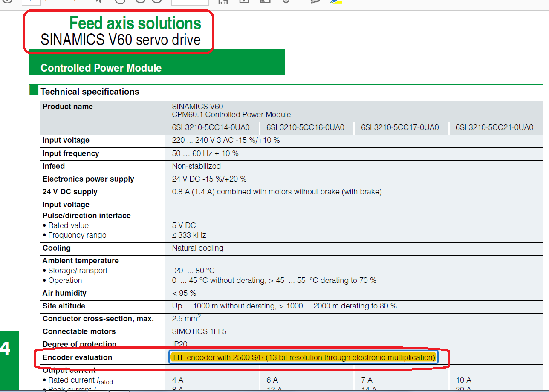This screenshot has width=549, height=392.
Task: Click the highlighted 'TTL encoder with 2500 S/R' text
Action: click(303, 357)
